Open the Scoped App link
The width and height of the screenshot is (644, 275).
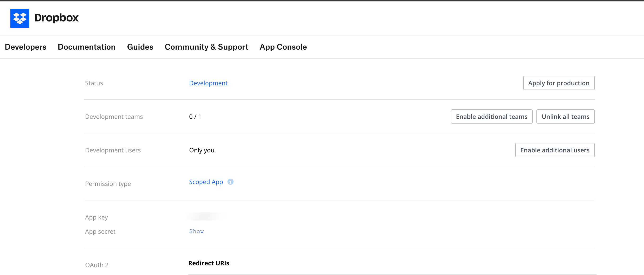tap(206, 182)
